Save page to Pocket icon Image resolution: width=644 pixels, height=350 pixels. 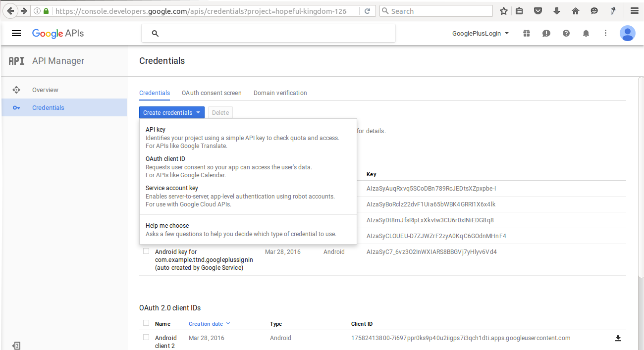click(x=538, y=11)
